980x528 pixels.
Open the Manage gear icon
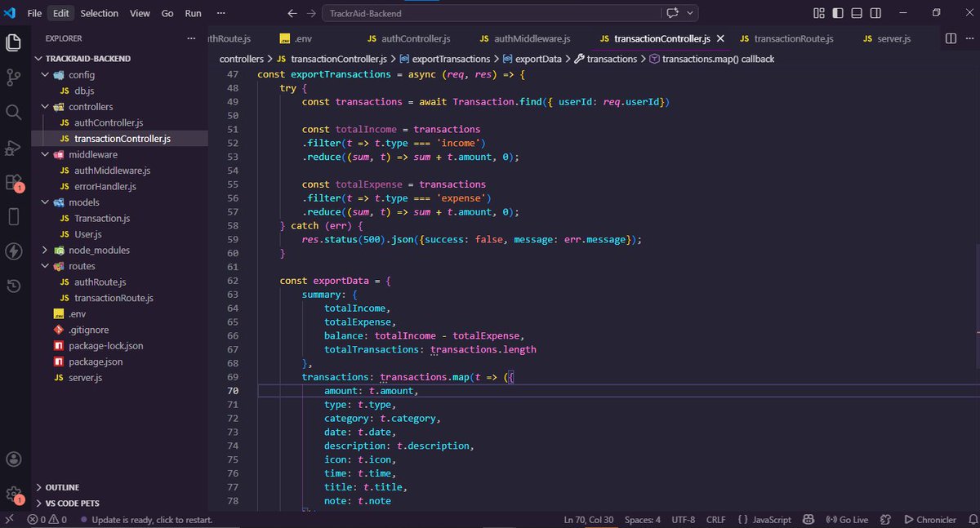13,494
